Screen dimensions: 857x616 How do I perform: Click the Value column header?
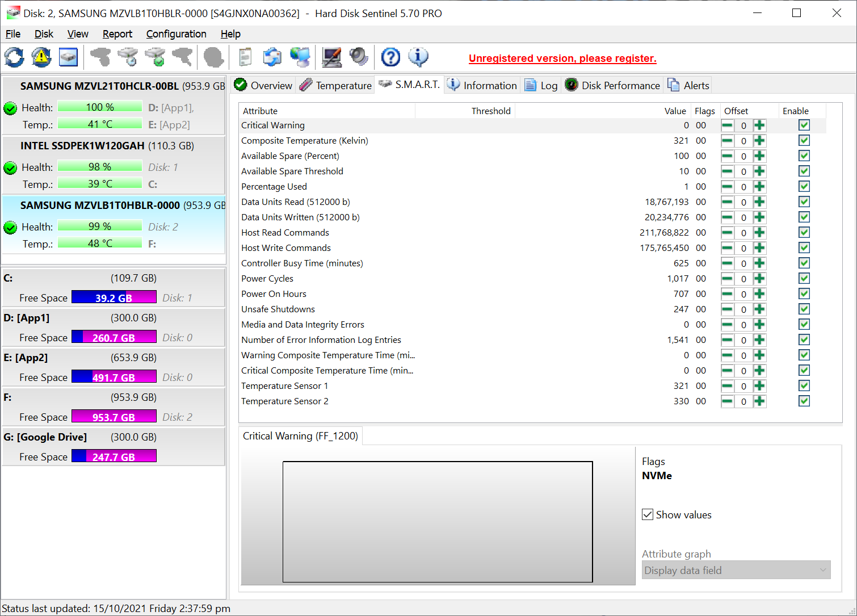coord(603,111)
